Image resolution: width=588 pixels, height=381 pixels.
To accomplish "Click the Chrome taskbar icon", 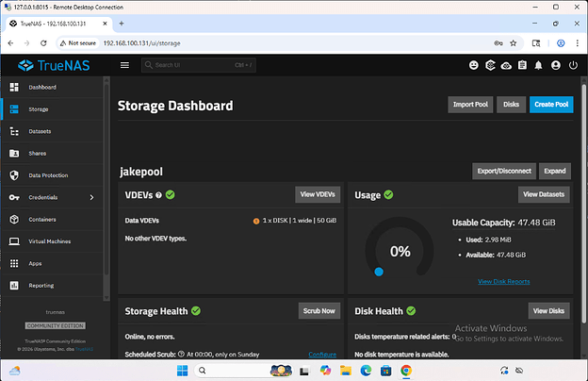I will point(406,371).
